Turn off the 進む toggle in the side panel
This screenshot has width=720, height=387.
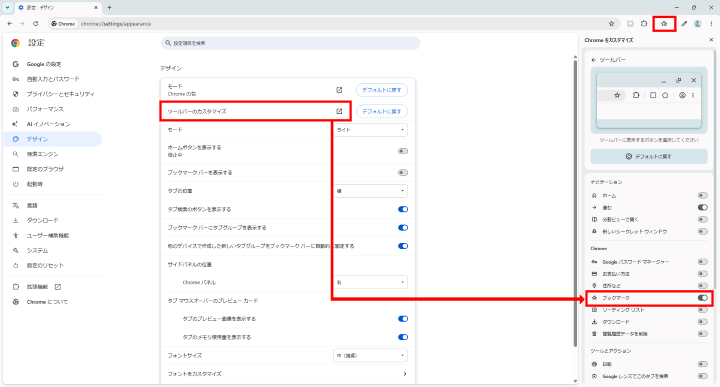(x=703, y=208)
